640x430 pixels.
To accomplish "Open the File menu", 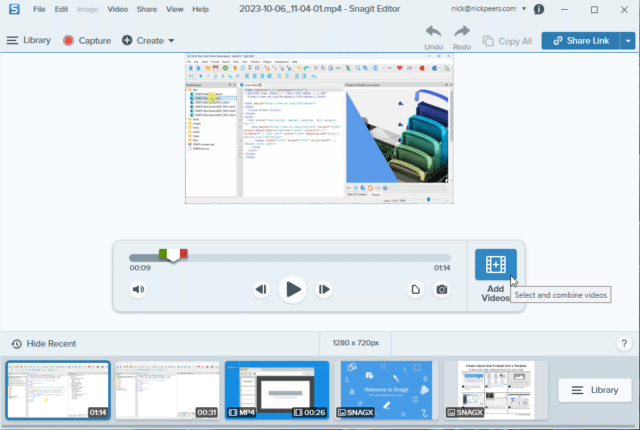I will pos(39,9).
